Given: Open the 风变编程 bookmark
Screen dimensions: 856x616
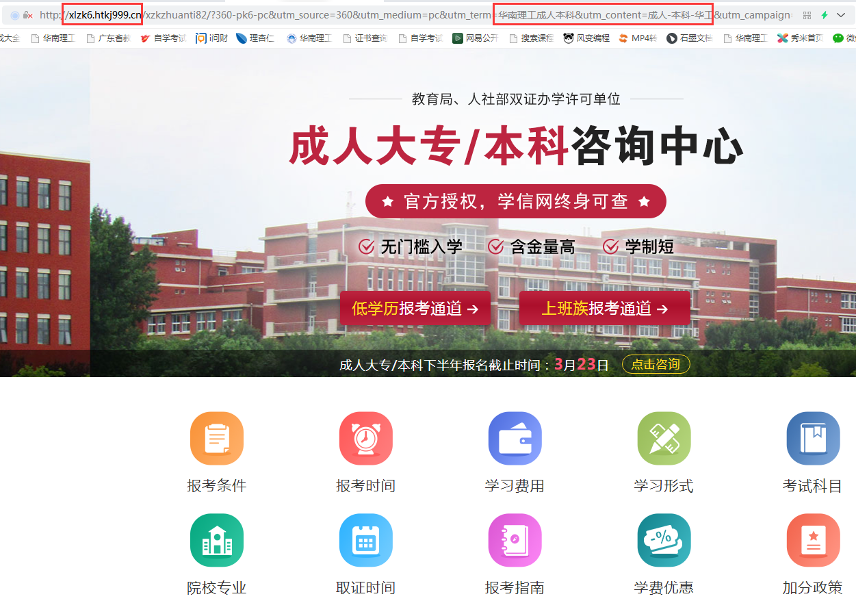Looking at the screenshot, I should click(586, 38).
